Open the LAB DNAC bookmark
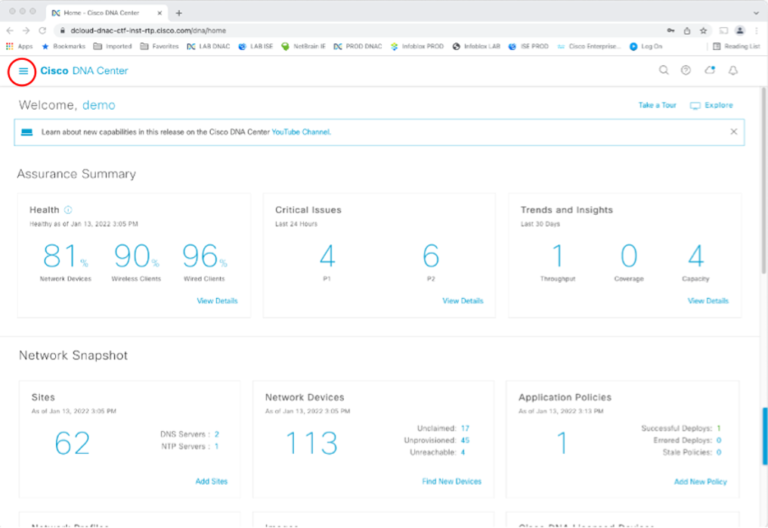Screen dimensions: 768x528 point(208,46)
